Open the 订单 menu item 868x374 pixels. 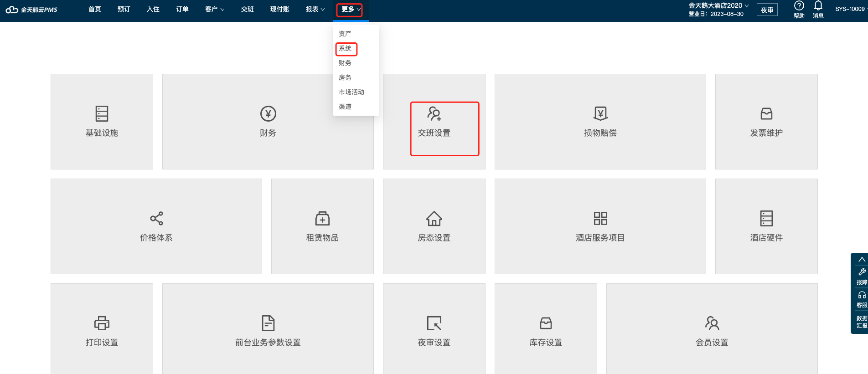[182, 9]
